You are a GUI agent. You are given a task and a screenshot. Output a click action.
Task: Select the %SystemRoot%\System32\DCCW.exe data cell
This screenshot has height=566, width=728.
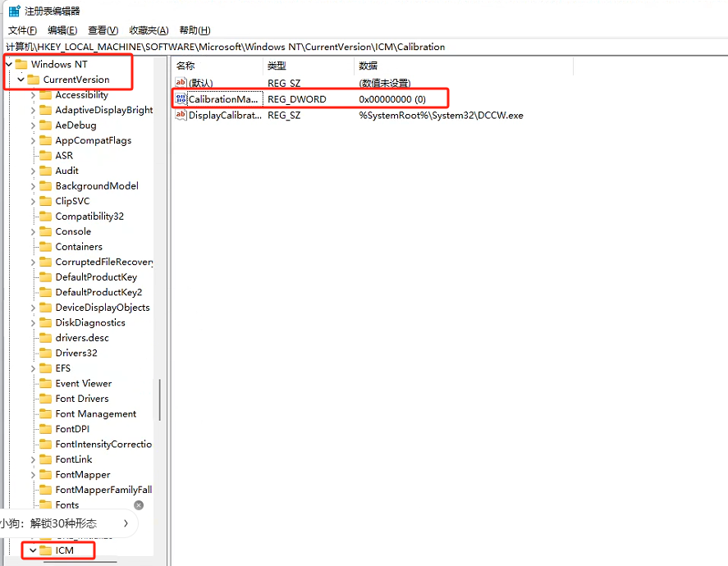441,116
